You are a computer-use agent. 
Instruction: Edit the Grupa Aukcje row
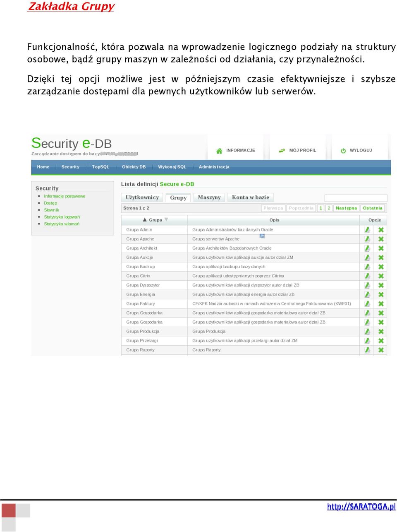tap(367, 258)
